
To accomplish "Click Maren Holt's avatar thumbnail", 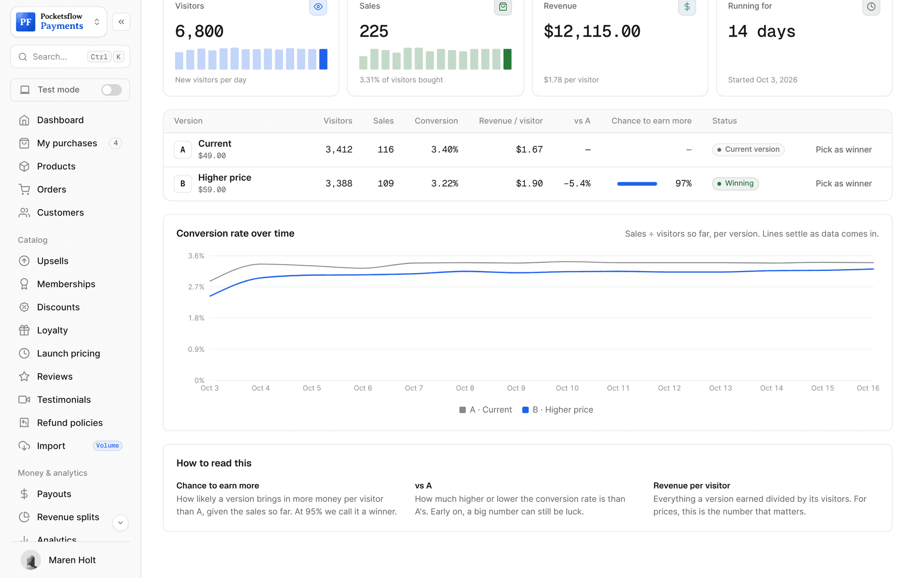I will click(x=31, y=560).
